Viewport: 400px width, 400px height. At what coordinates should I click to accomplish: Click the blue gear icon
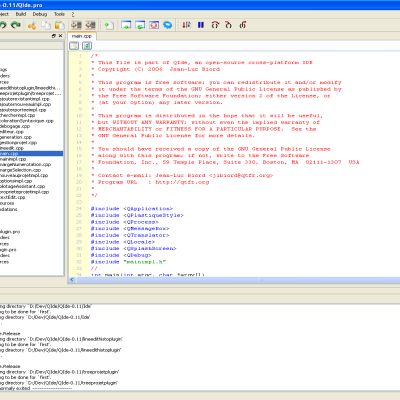tap(168, 25)
